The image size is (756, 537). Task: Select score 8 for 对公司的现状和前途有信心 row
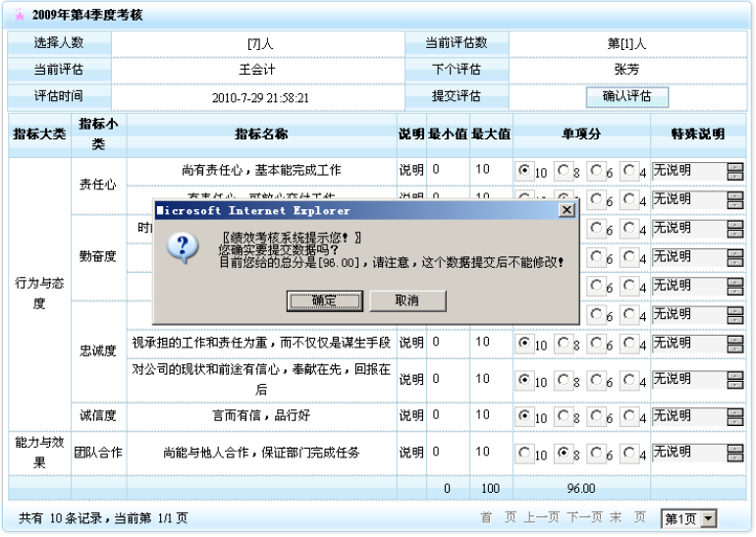coord(564,379)
